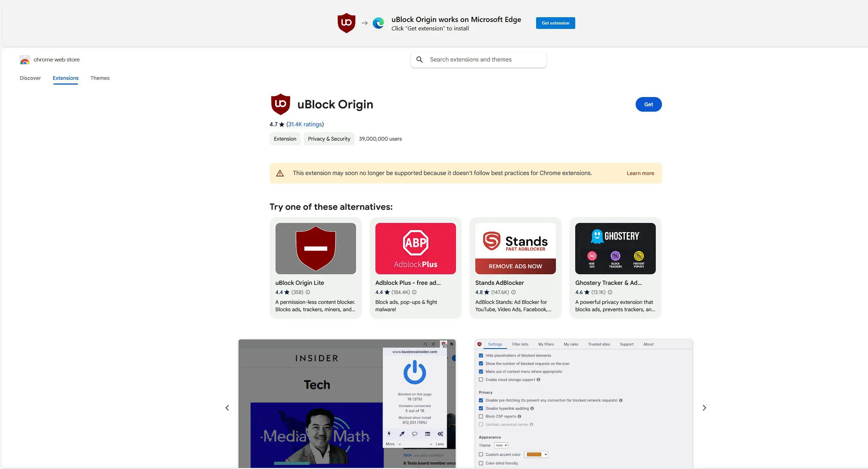This screenshot has height=469, width=868.
Task: Click the '39,000,000 users' text
Action: point(380,139)
